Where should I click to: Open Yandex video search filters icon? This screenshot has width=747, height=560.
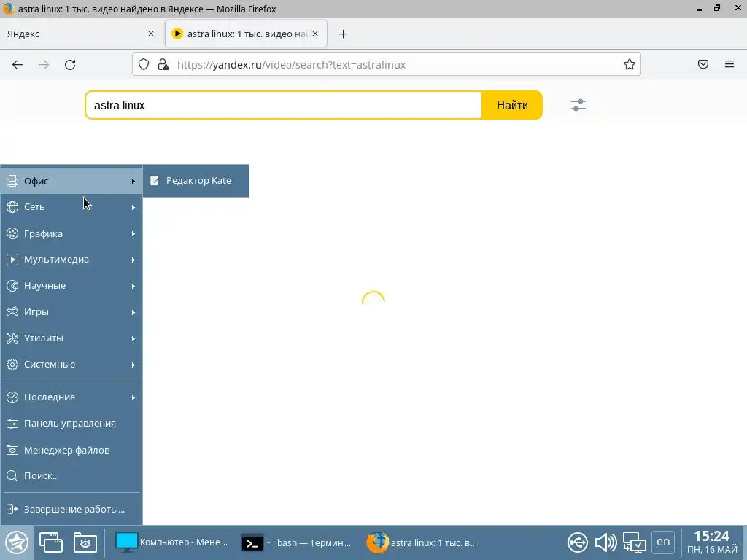578,105
